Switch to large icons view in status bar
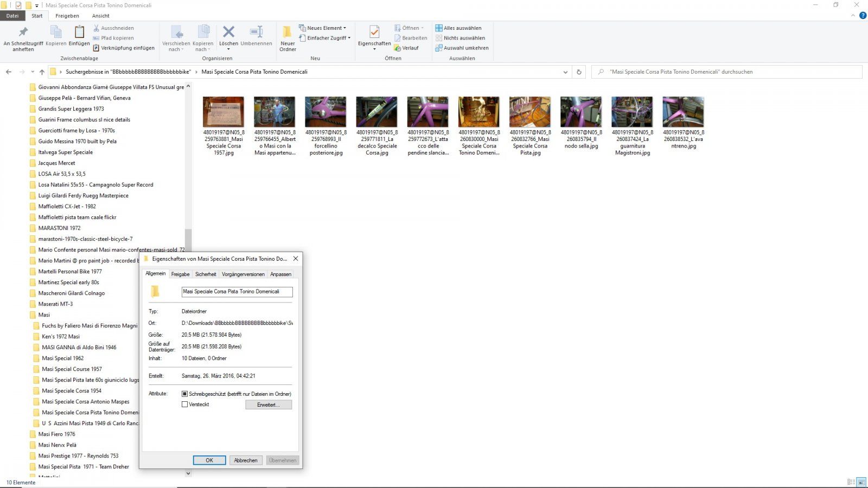Image resolution: width=868 pixels, height=488 pixels. pos(861,482)
